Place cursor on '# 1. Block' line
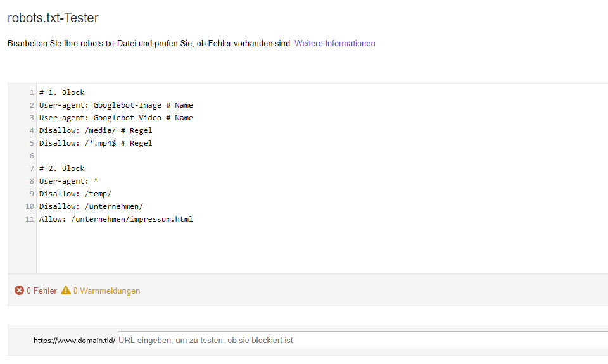Screen dimensions: 608x364 pos(61,92)
